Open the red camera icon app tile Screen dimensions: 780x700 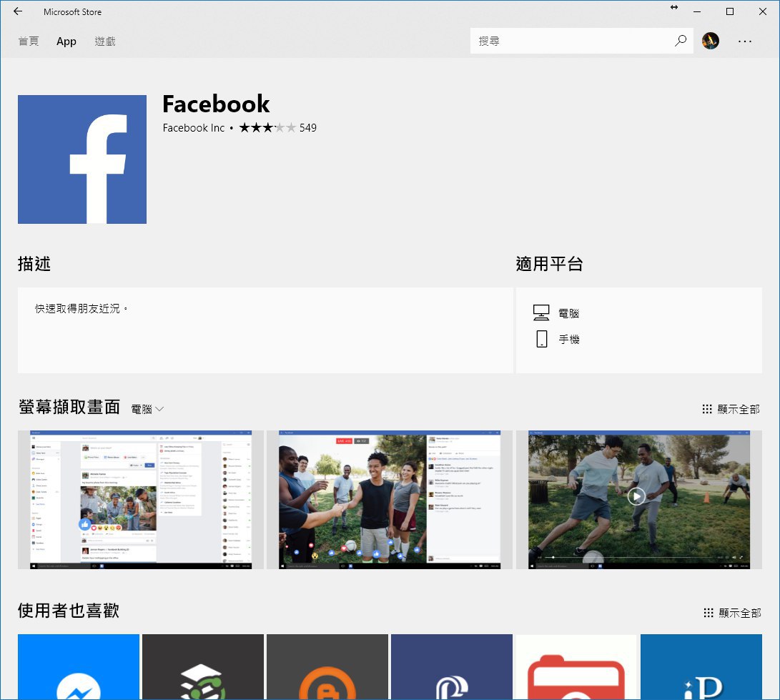pyautogui.click(x=576, y=666)
